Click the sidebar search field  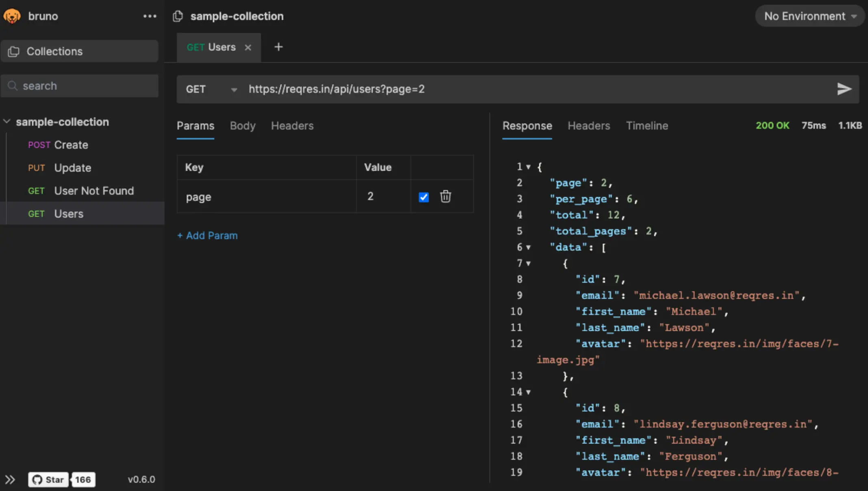point(80,86)
